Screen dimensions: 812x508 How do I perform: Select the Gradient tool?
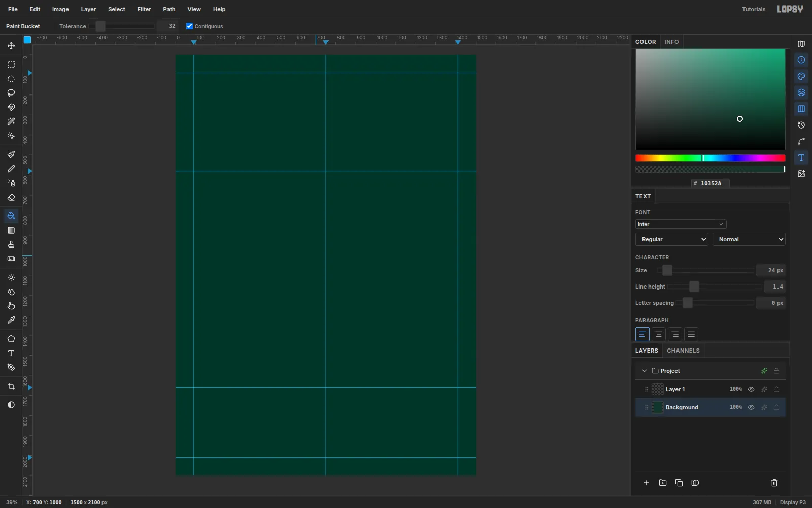11,230
